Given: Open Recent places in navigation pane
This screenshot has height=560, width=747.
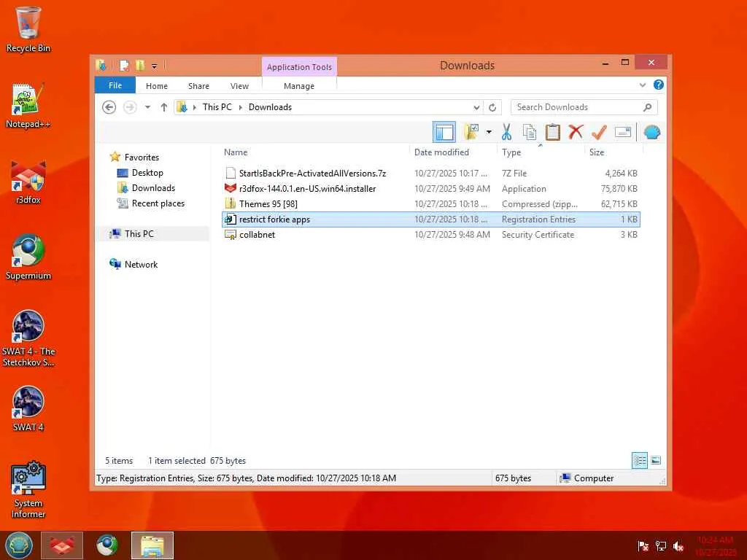Looking at the screenshot, I should [158, 203].
